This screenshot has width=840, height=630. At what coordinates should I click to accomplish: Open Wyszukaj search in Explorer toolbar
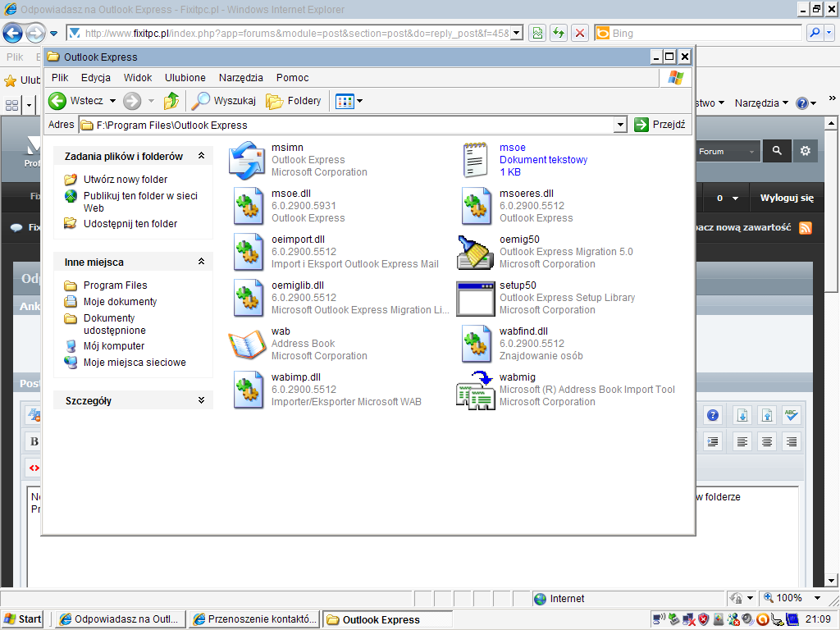224,101
